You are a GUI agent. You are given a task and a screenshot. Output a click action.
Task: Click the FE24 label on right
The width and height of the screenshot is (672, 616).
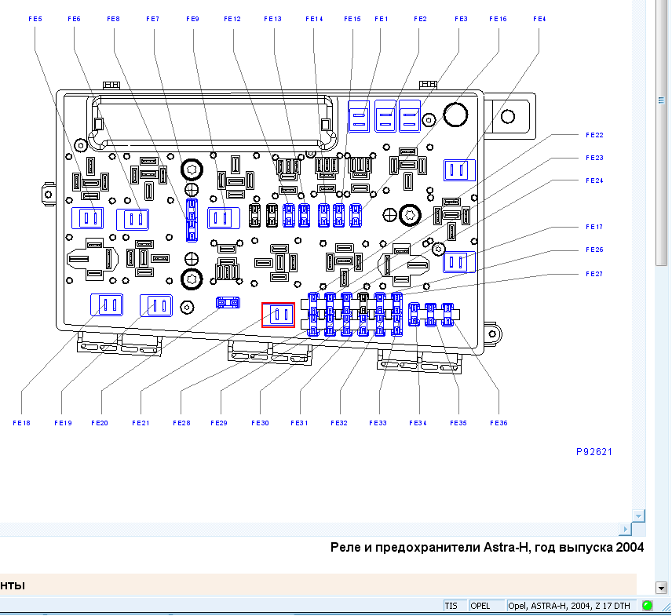[x=594, y=180]
